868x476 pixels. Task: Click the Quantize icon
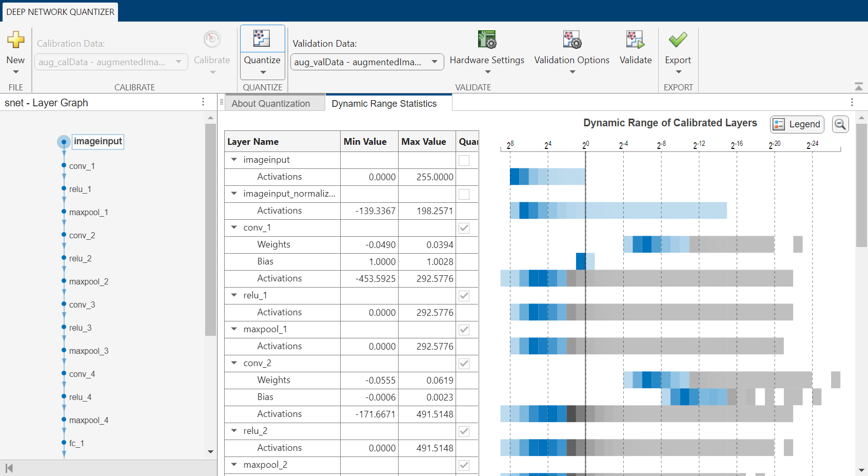click(x=262, y=39)
